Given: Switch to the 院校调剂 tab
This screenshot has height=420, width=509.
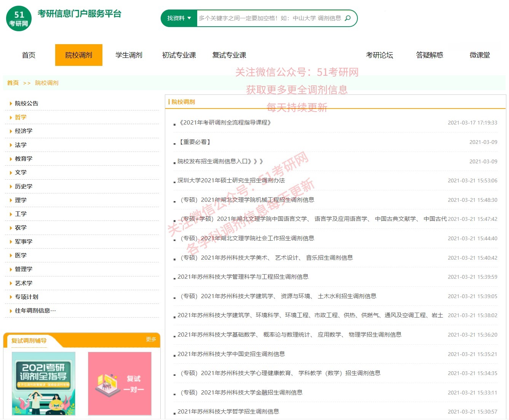Looking at the screenshot, I should coord(79,55).
